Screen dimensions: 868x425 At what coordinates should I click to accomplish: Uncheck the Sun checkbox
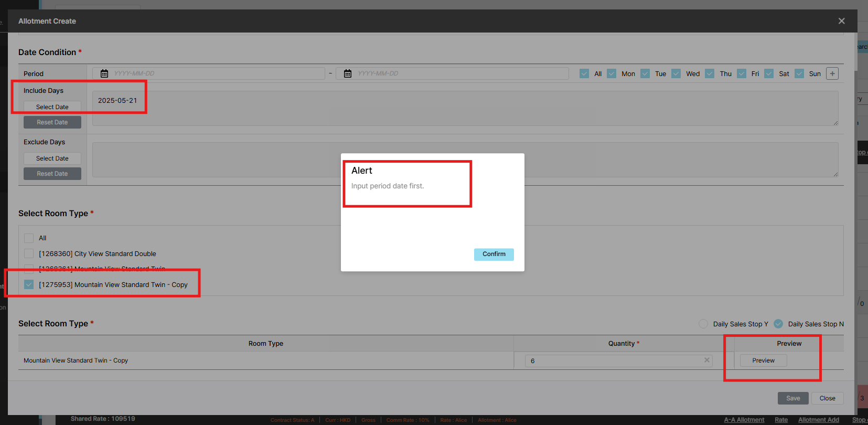click(799, 73)
